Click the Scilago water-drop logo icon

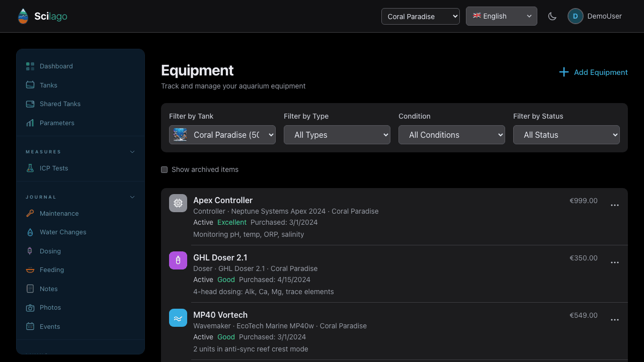(23, 16)
